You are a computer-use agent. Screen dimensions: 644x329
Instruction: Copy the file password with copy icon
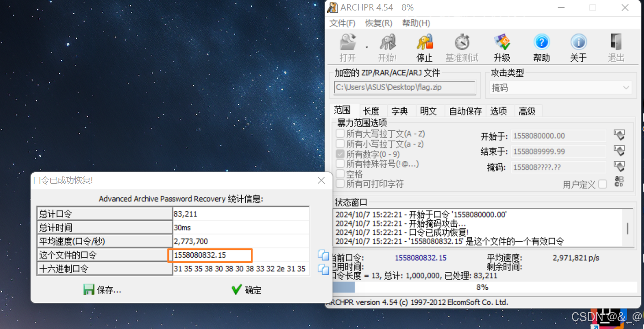point(323,255)
